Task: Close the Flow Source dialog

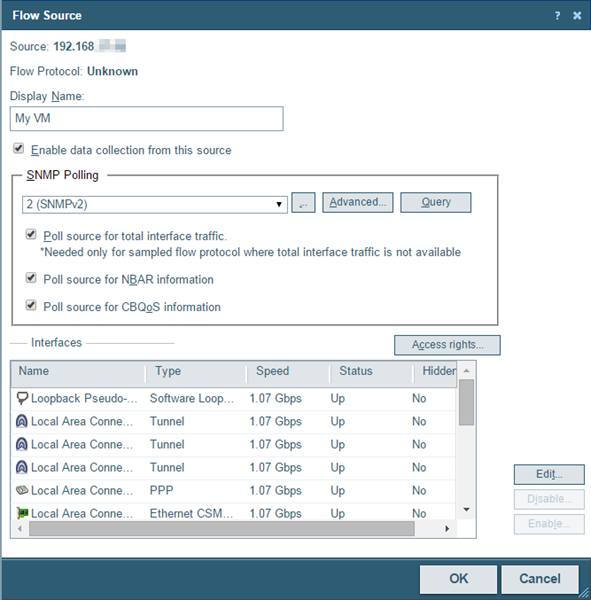Action: coord(577,16)
